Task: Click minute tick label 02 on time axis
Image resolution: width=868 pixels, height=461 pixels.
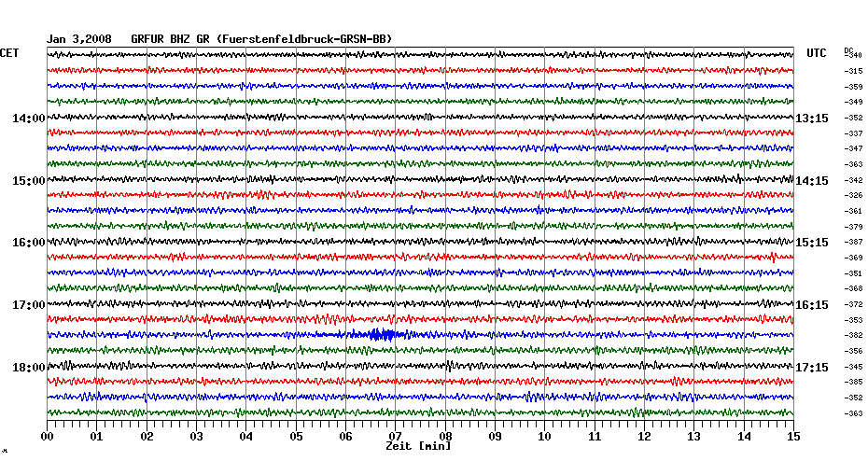Action: tap(147, 436)
